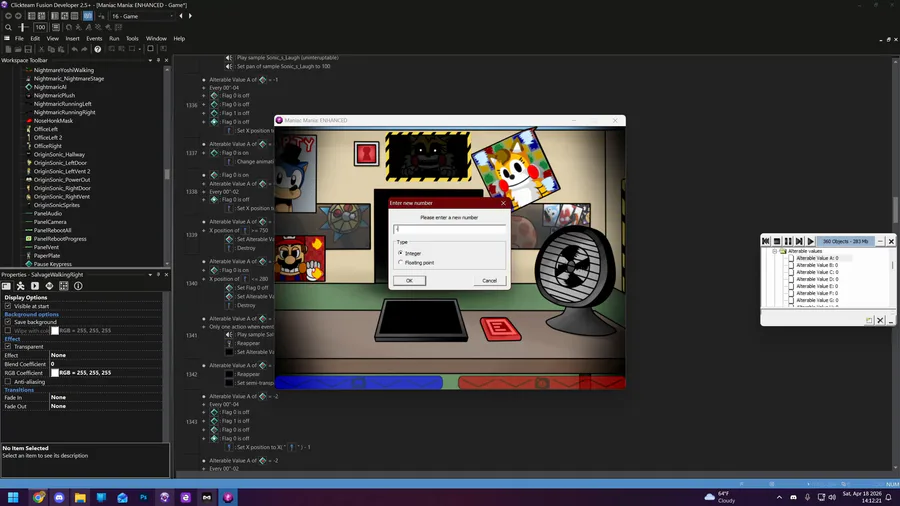The height and width of the screenshot is (506, 900).
Task: Click the debugger add item icon at bottom
Action: (x=869, y=320)
